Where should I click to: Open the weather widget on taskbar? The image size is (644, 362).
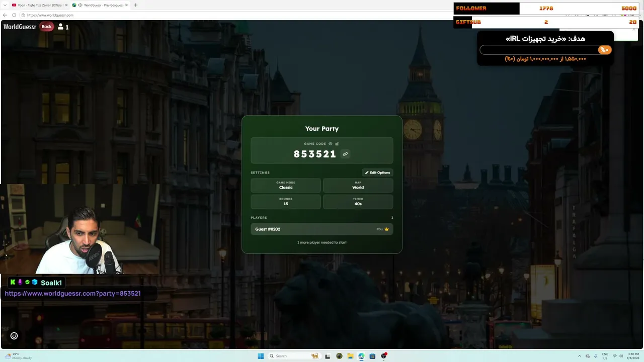(19, 356)
